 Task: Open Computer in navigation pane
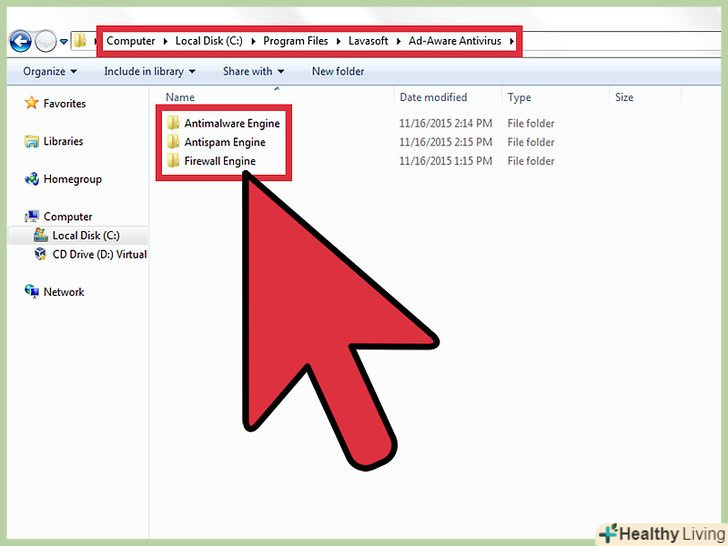[x=68, y=217]
